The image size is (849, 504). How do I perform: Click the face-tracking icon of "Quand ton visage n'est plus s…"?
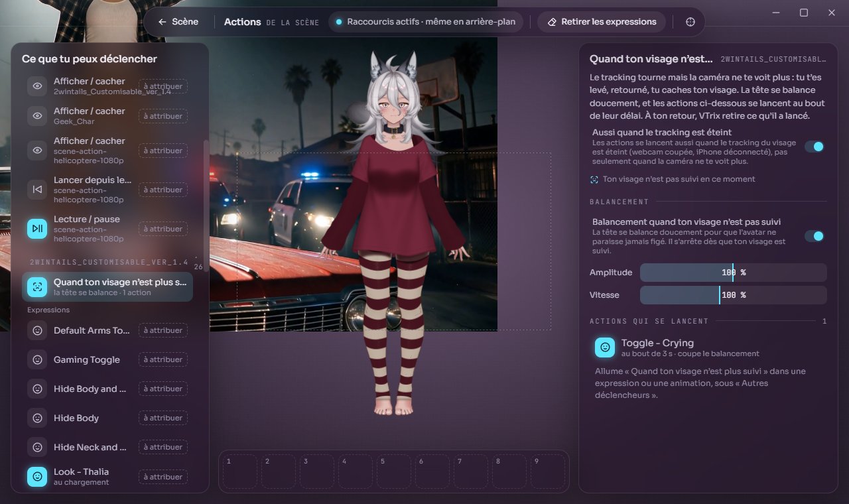37,287
